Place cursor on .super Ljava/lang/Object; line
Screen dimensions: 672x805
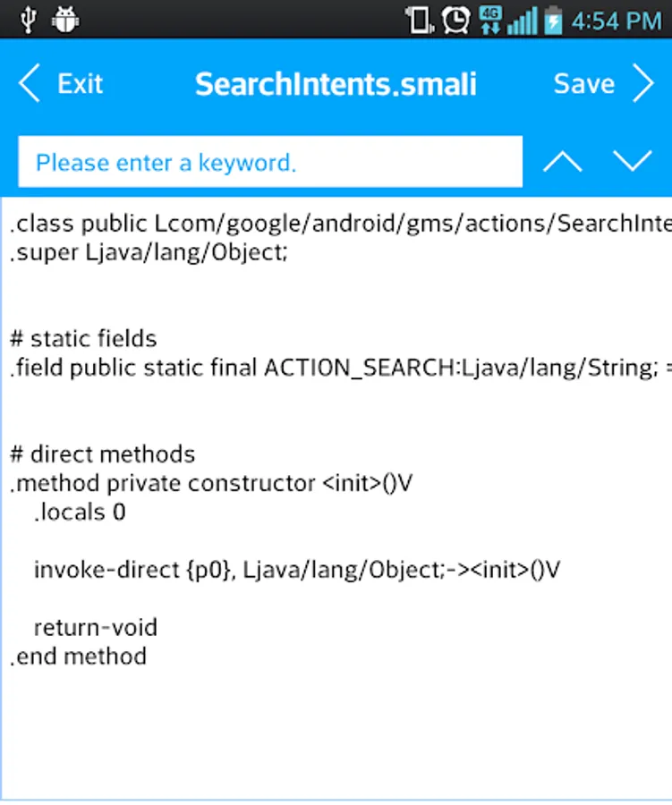pos(149,252)
